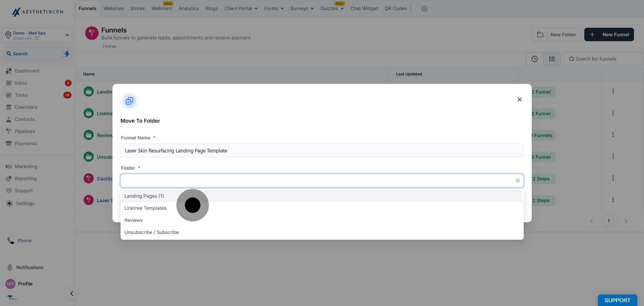Select Linktree Templates folder option
Screen dimensions: 644x306
pos(145,208)
